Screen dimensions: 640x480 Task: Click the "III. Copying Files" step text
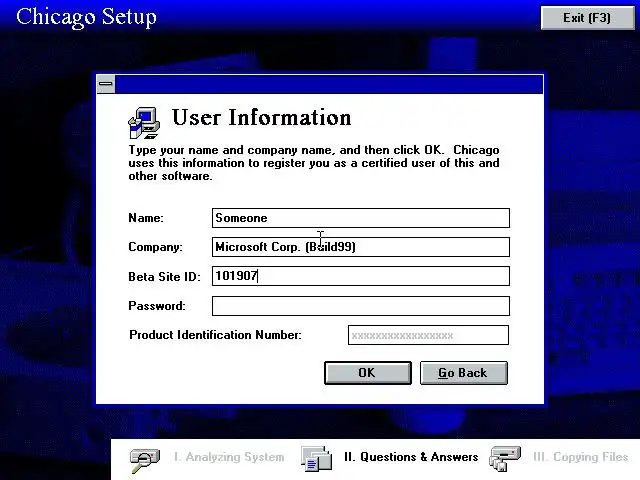coord(580,457)
